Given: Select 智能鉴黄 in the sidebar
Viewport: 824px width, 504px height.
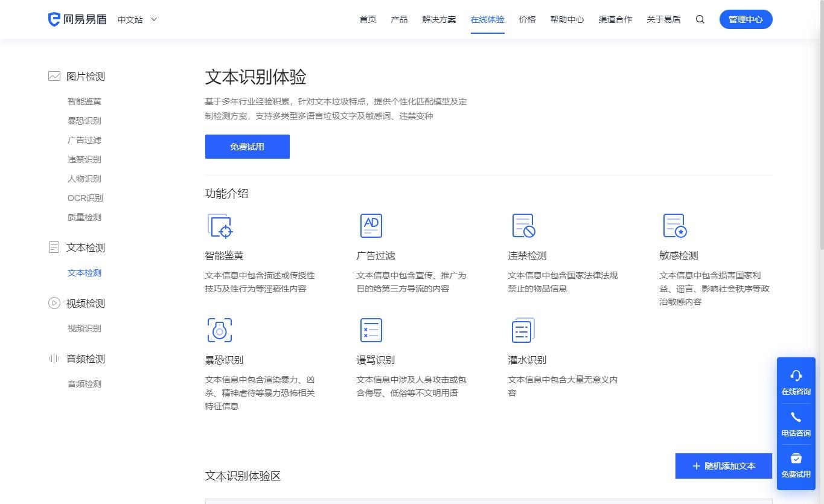Looking at the screenshot, I should click(85, 101).
